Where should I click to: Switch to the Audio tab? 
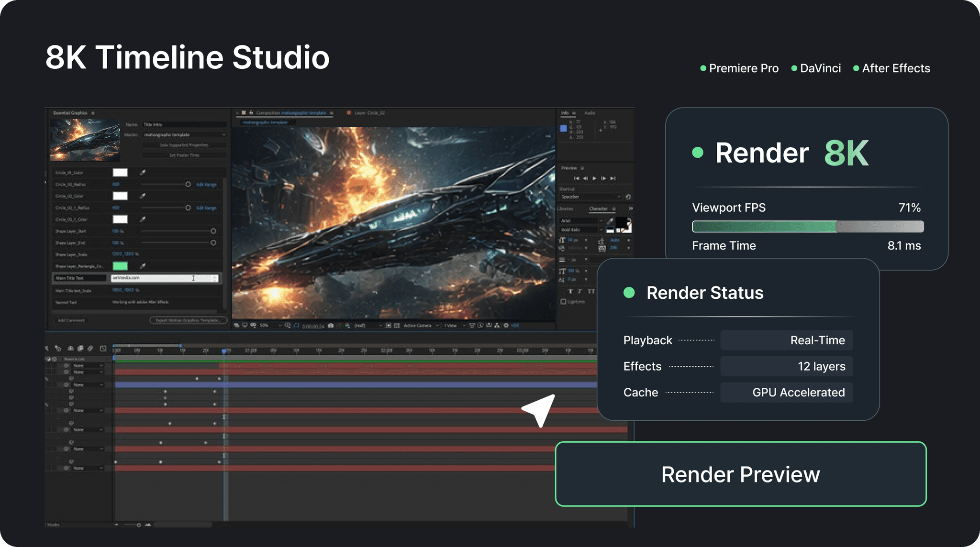pyautogui.click(x=590, y=113)
